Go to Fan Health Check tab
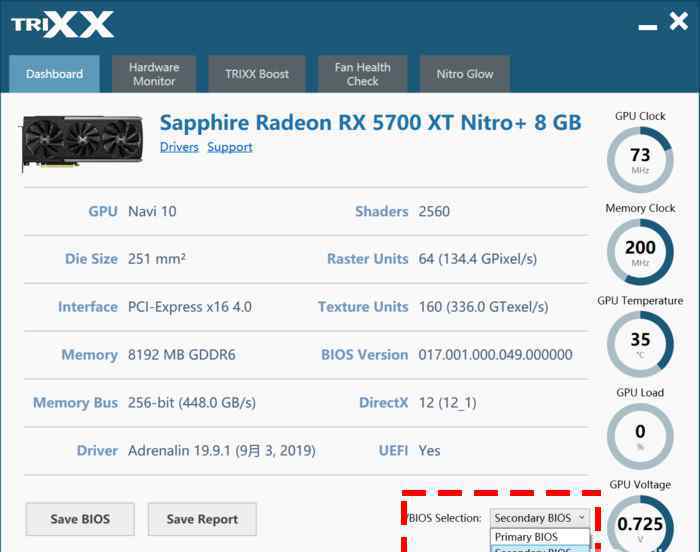 362,74
